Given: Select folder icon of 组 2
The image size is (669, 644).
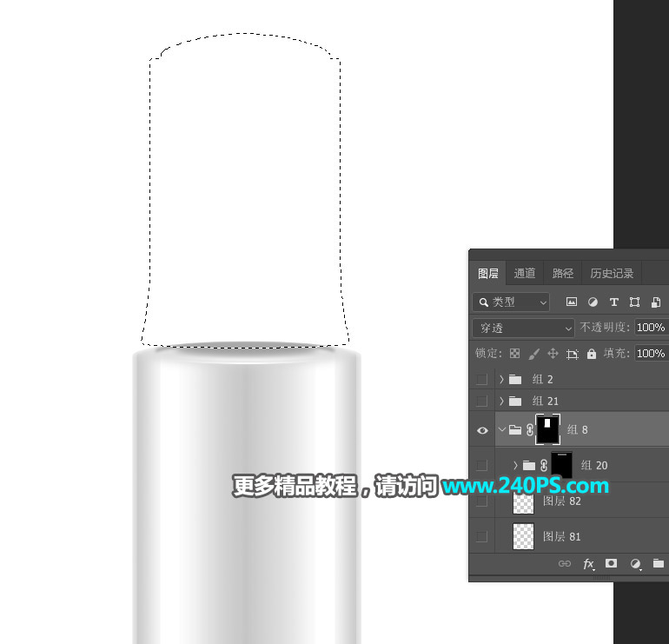Looking at the screenshot, I should point(515,379).
